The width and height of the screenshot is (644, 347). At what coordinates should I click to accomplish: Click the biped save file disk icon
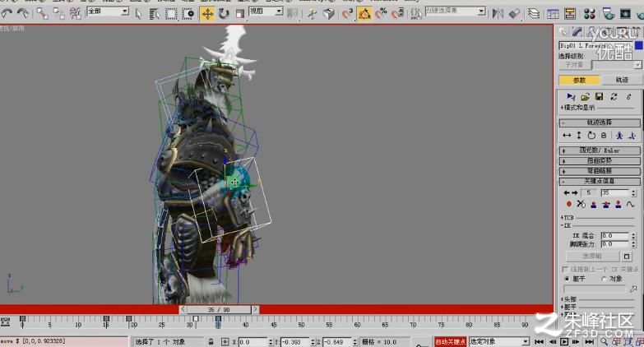coord(600,97)
